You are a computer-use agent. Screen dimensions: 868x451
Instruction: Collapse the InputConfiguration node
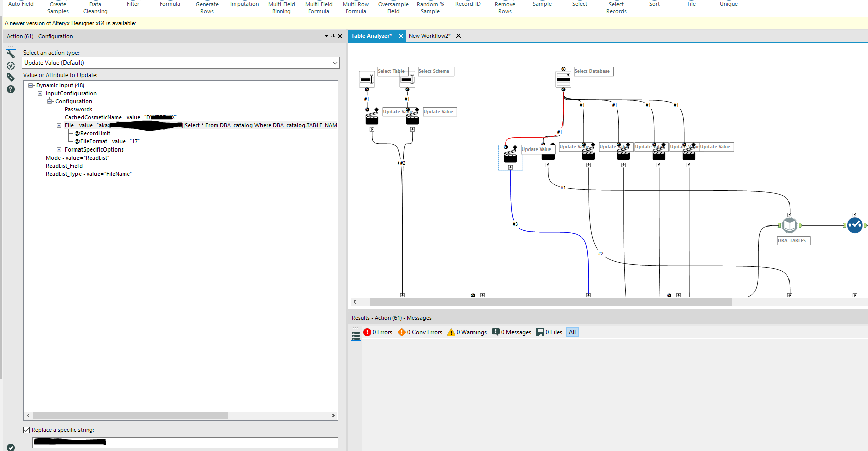pos(40,93)
